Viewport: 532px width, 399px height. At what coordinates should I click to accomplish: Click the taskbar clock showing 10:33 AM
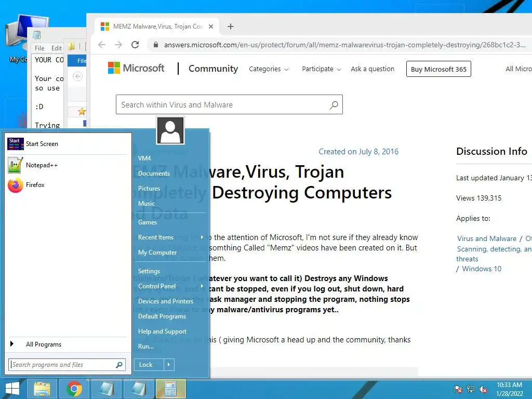[509, 389]
